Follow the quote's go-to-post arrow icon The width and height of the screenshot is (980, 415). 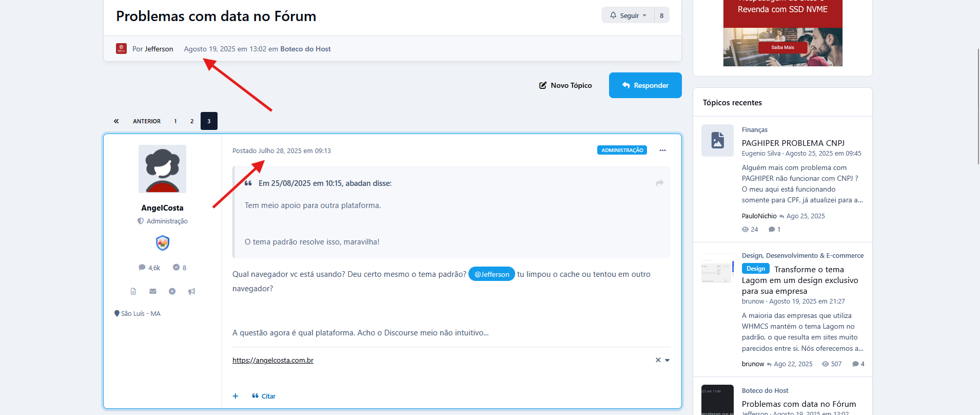[660, 183]
